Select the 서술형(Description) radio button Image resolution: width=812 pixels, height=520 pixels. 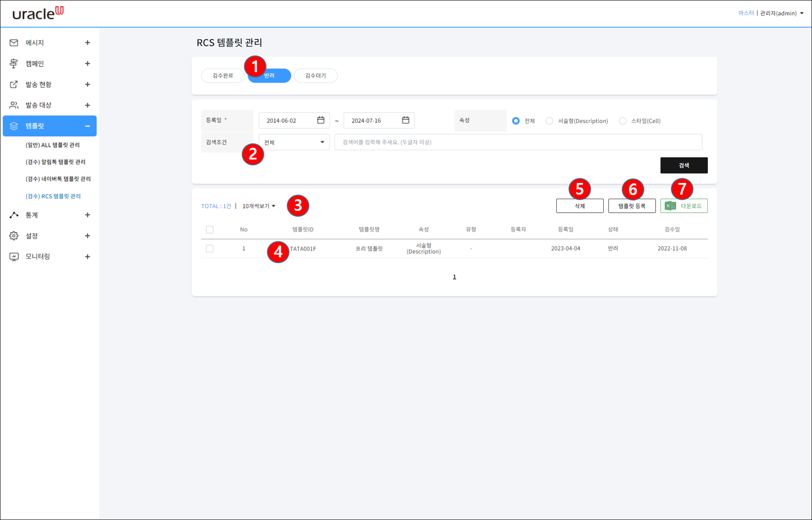(x=549, y=121)
